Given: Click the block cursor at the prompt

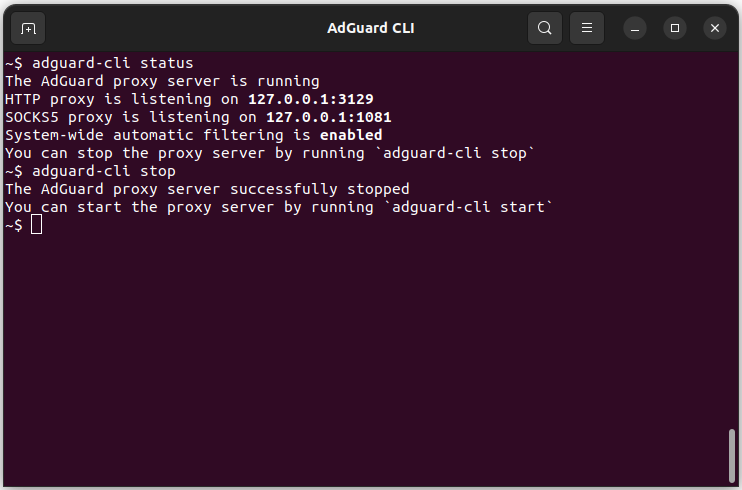Looking at the screenshot, I should point(37,225).
